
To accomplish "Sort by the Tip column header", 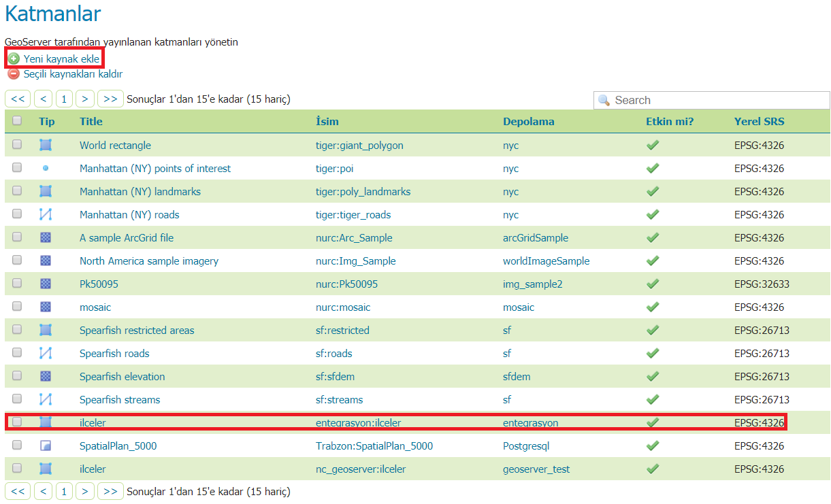I will [47, 122].
